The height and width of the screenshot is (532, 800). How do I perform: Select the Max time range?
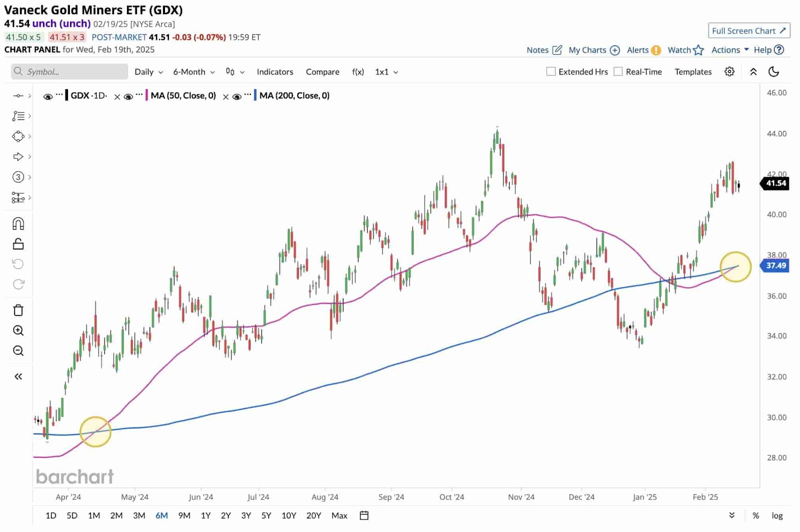point(339,515)
